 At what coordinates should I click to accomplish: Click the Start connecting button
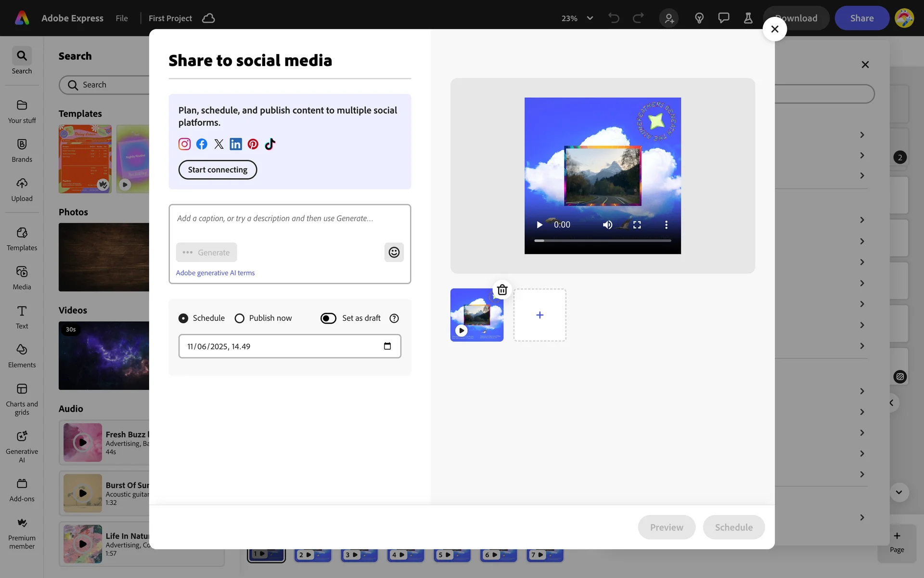(x=218, y=170)
